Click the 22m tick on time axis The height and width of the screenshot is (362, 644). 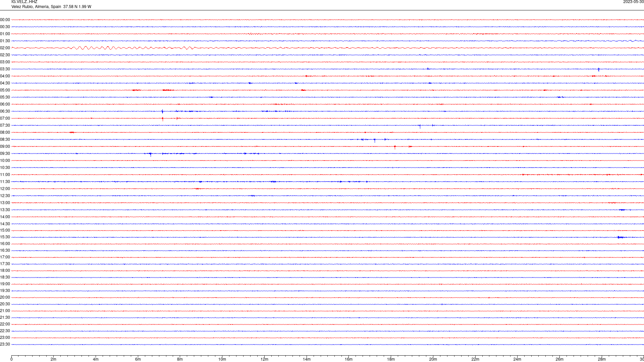click(475, 359)
